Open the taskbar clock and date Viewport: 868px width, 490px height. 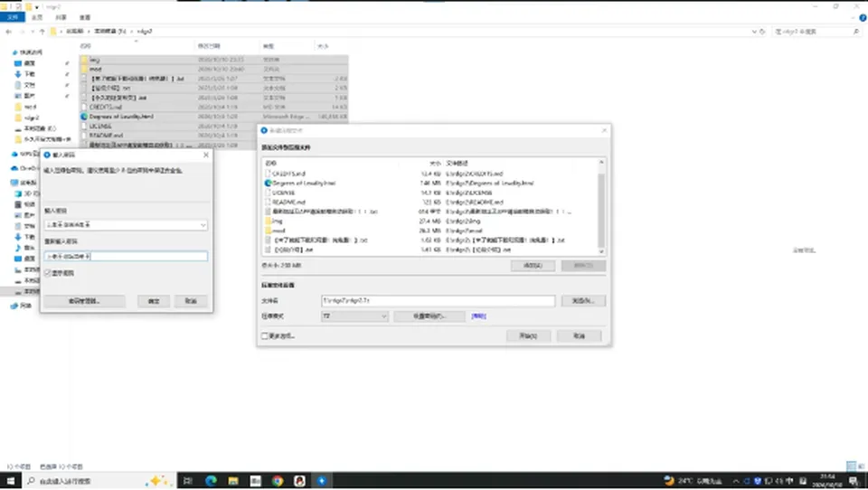click(827, 481)
